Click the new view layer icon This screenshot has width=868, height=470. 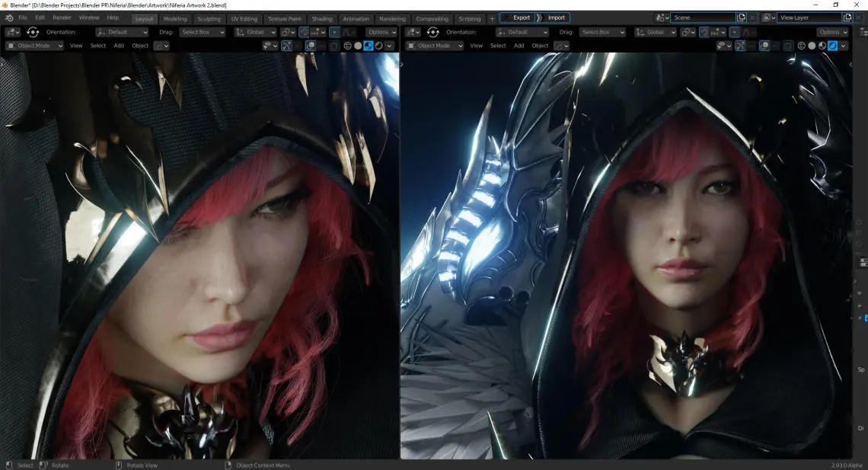click(x=847, y=18)
